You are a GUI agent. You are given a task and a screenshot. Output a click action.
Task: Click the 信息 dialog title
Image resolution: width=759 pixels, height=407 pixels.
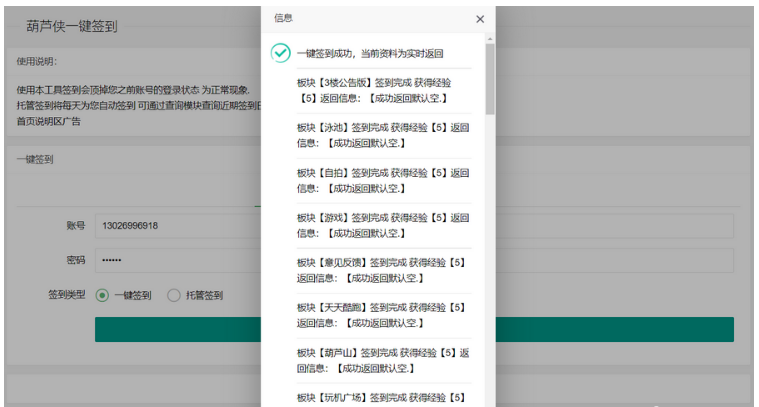point(283,18)
